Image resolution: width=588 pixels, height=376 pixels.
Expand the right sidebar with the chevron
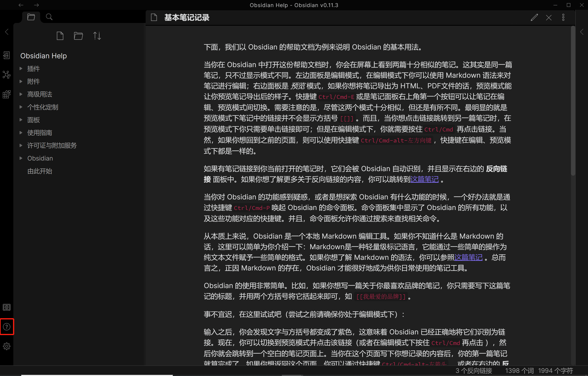pyautogui.click(x=582, y=32)
